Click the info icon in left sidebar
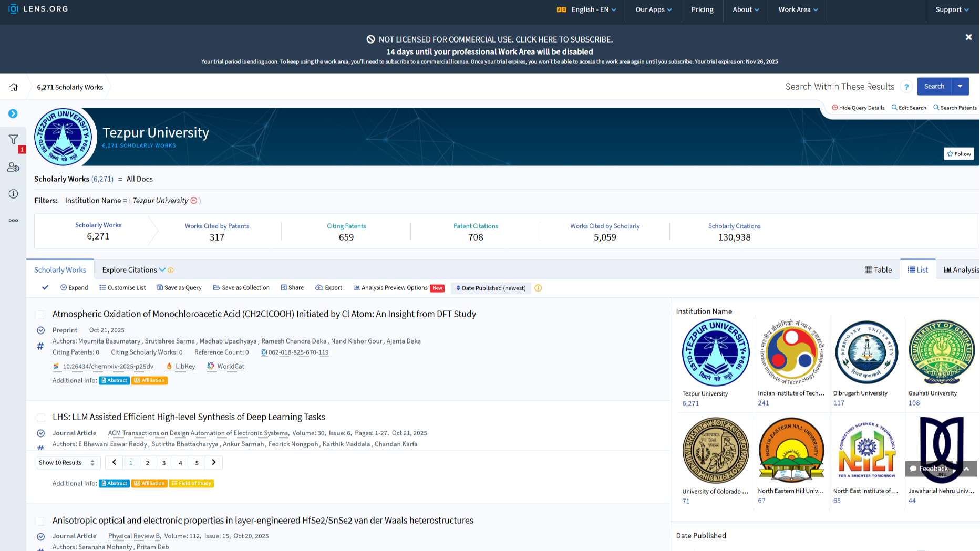The height and width of the screenshot is (551, 980). coord(14,194)
